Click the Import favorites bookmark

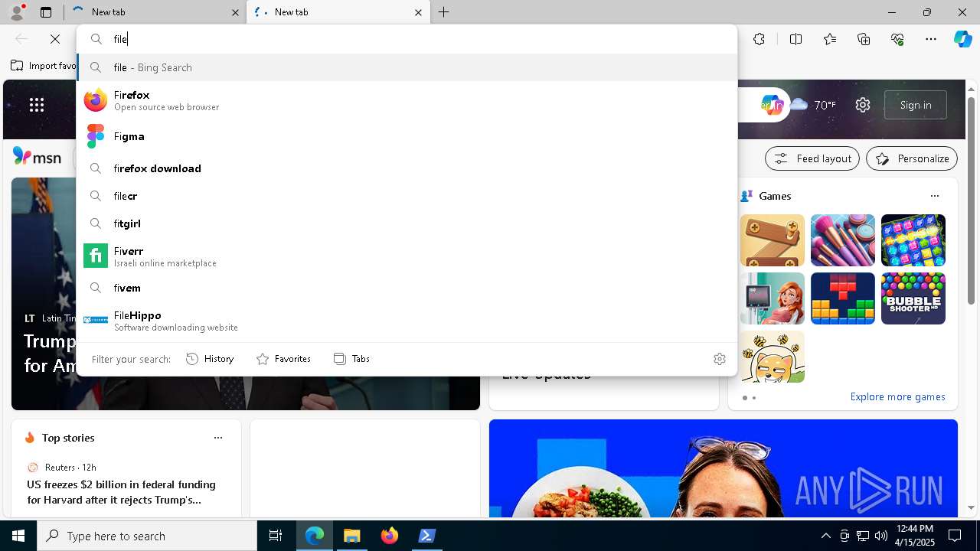click(x=44, y=66)
